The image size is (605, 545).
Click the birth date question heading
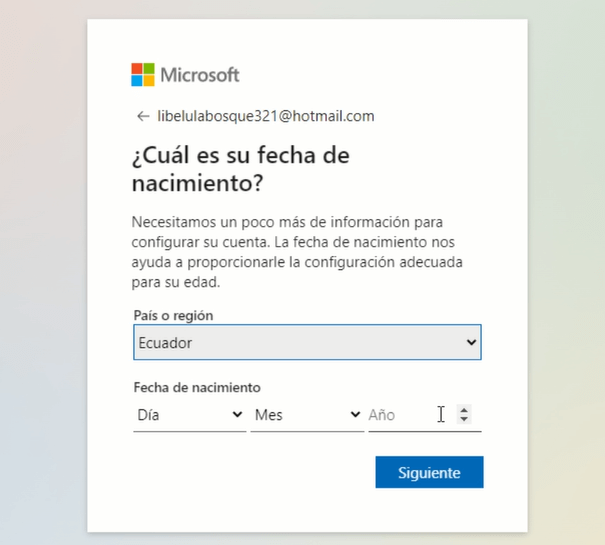click(x=240, y=170)
